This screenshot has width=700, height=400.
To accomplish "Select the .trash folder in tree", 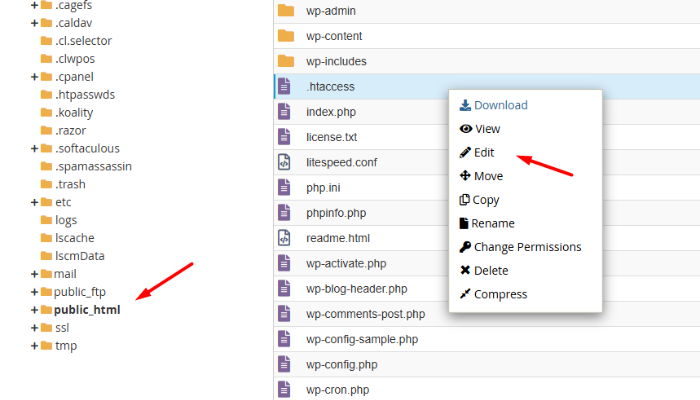I will (70, 184).
